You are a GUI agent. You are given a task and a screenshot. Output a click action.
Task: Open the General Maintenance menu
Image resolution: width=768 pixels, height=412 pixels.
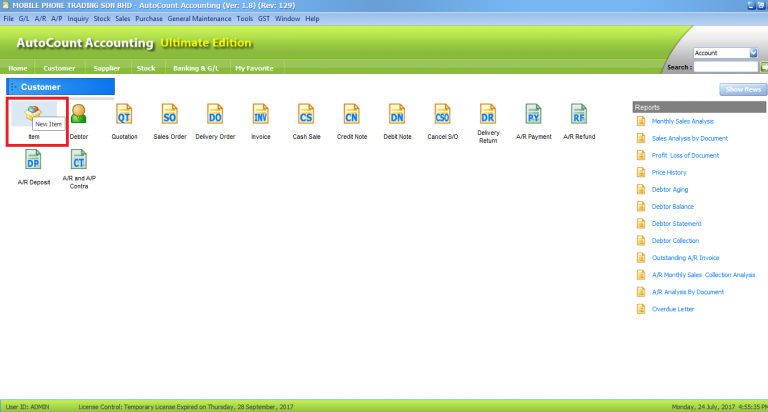point(199,19)
